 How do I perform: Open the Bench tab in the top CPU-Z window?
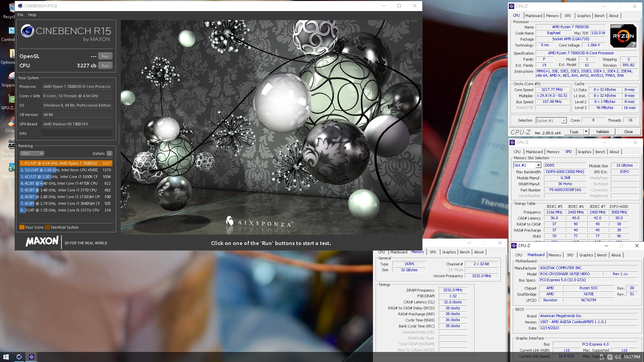click(x=599, y=16)
